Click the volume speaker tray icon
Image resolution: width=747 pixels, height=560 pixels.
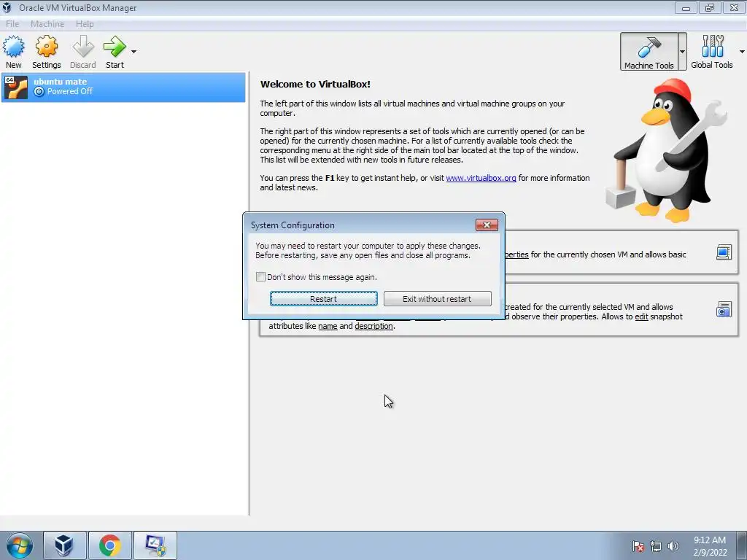click(673, 546)
